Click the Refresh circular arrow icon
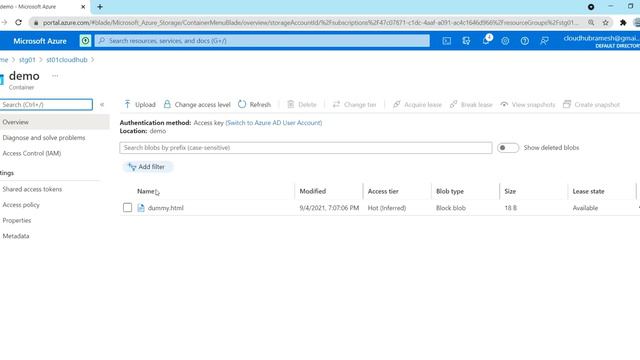The image size is (640, 360). click(x=242, y=104)
